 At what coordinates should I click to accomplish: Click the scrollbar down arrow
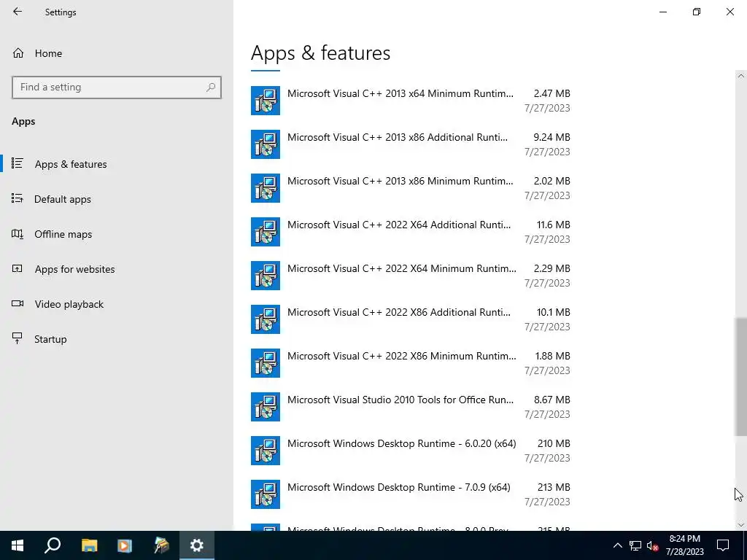[x=741, y=525]
